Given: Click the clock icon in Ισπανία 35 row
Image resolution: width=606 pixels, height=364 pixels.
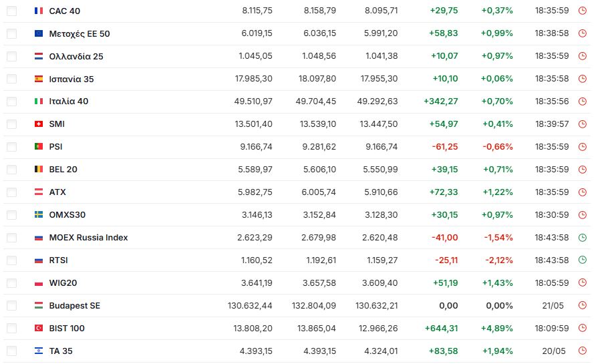Looking at the screenshot, I should point(582,79).
